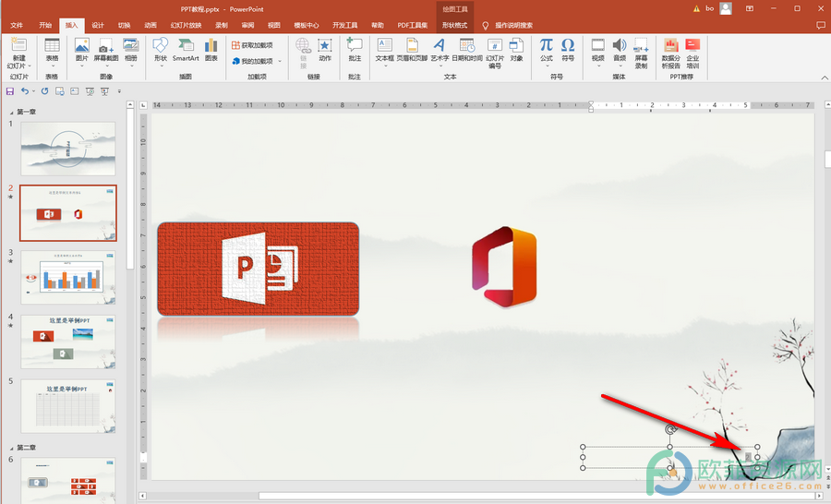Open the Customize Quick Access Toolbar dropdown
Image resolution: width=831 pixels, height=504 pixels.
[x=119, y=91]
